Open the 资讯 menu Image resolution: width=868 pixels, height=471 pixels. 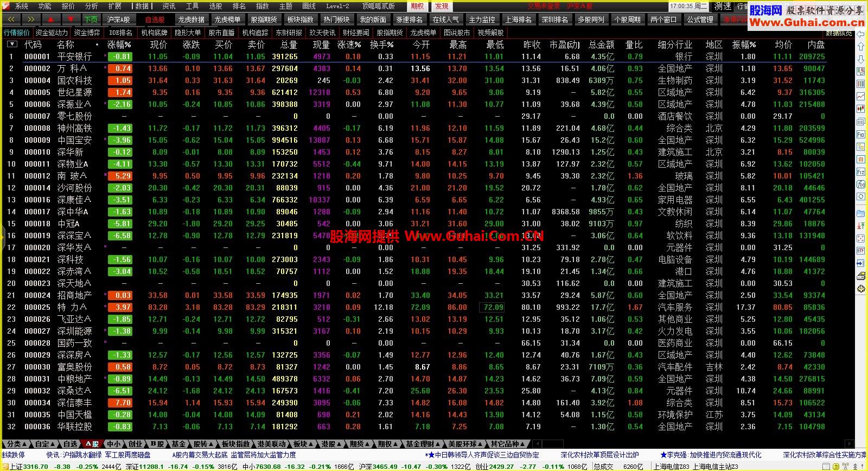[169, 6]
